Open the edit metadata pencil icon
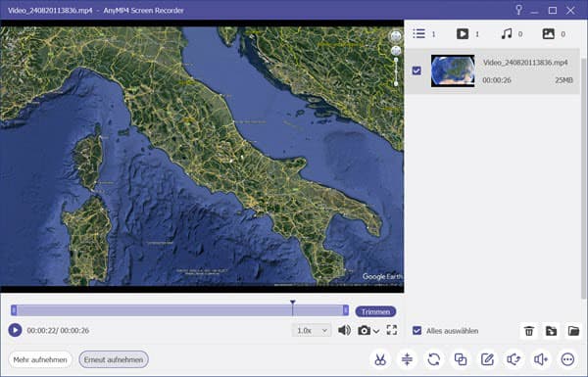The image size is (588, 377). pyautogui.click(x=487, y=359)
